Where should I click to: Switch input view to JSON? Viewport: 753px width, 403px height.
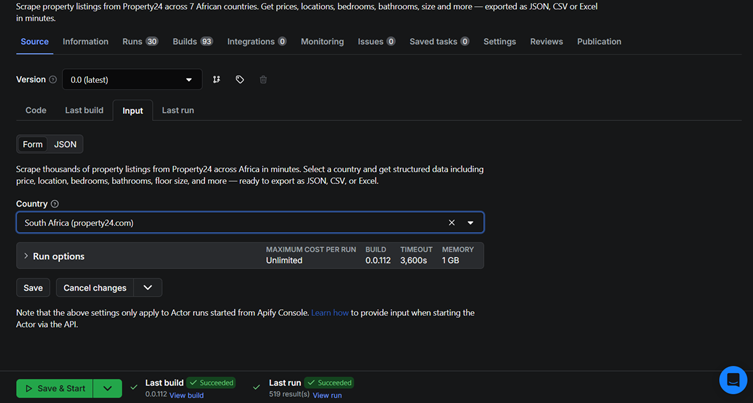click(x=65, y=144)
